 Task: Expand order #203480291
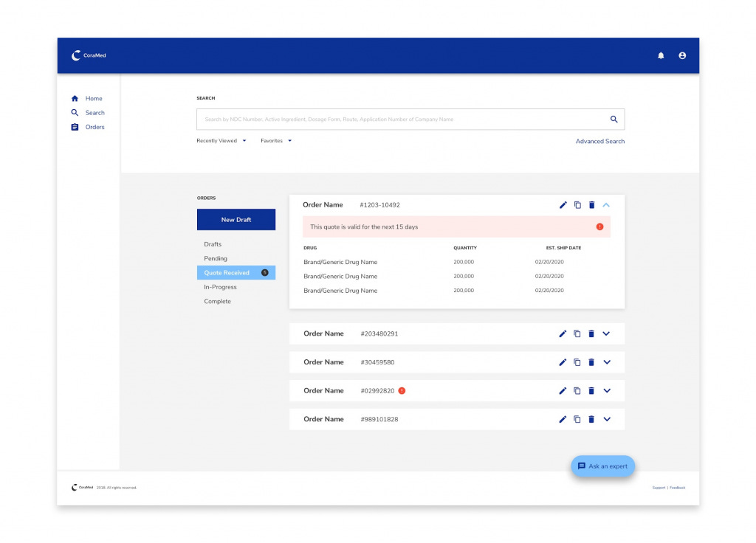(x=606, y=333)
